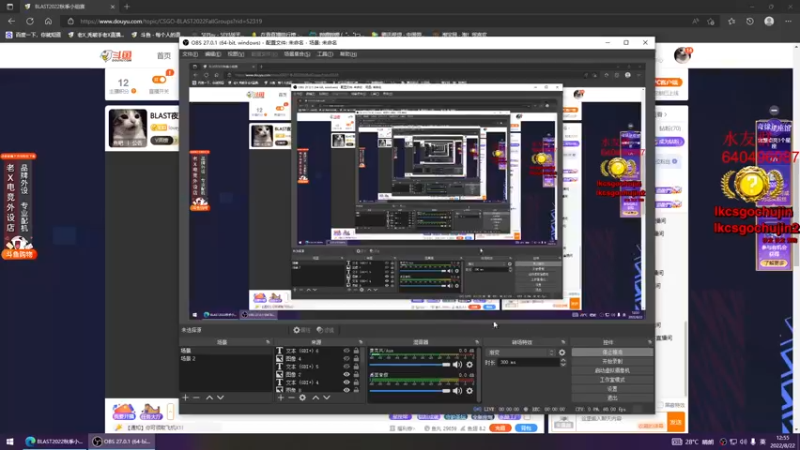Open the Windows Start menu
Screen dimensions: 800x450
[x=10, y=442]
